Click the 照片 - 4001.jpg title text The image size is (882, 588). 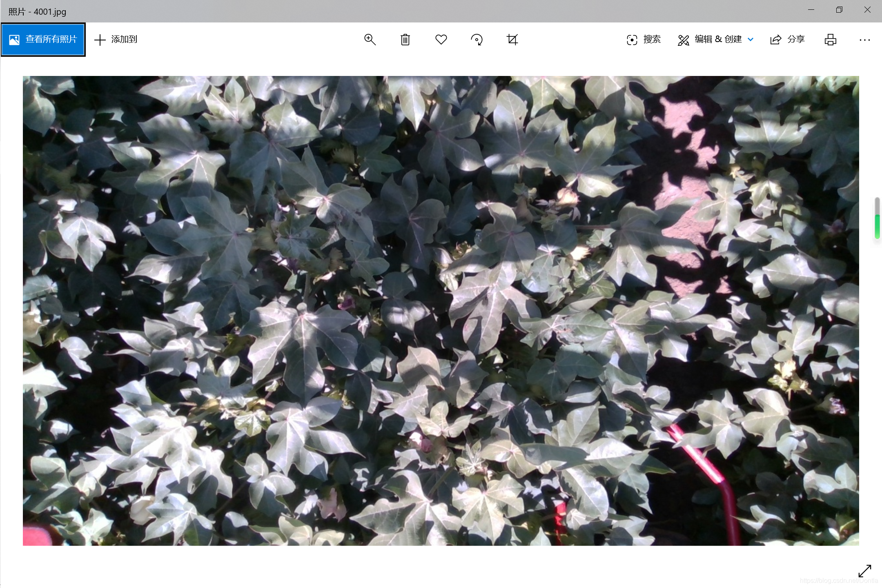[37, 11]
